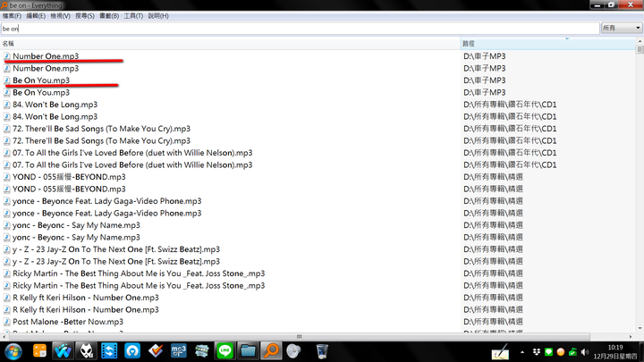Click the green LINE tray icon

pos(548,352)
